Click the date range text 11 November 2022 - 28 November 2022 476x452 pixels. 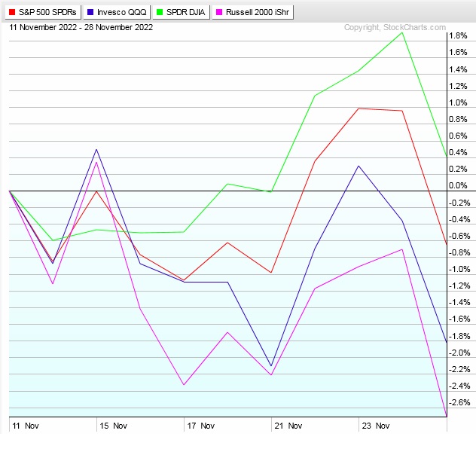[x=81, y=27]
